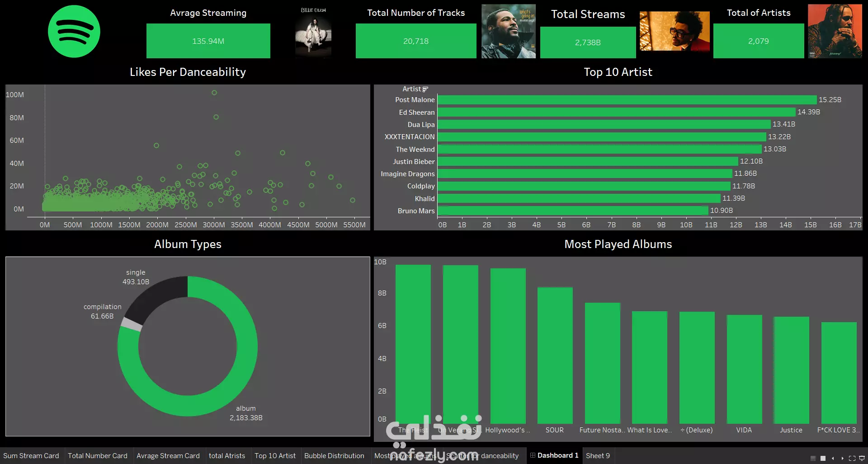Click the 'Album Types' title
The height and width of the screenshot is (464, 868).
(188, 244)
